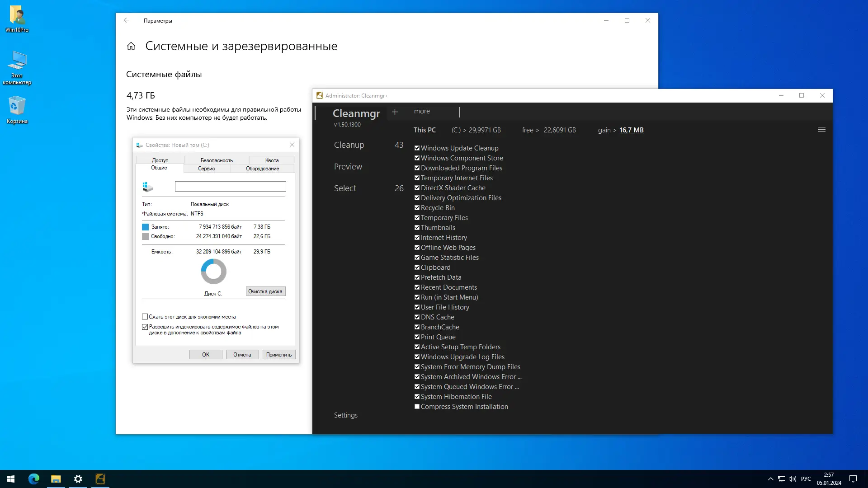
Task: Click the volume label input field
Action: (230, 186)
